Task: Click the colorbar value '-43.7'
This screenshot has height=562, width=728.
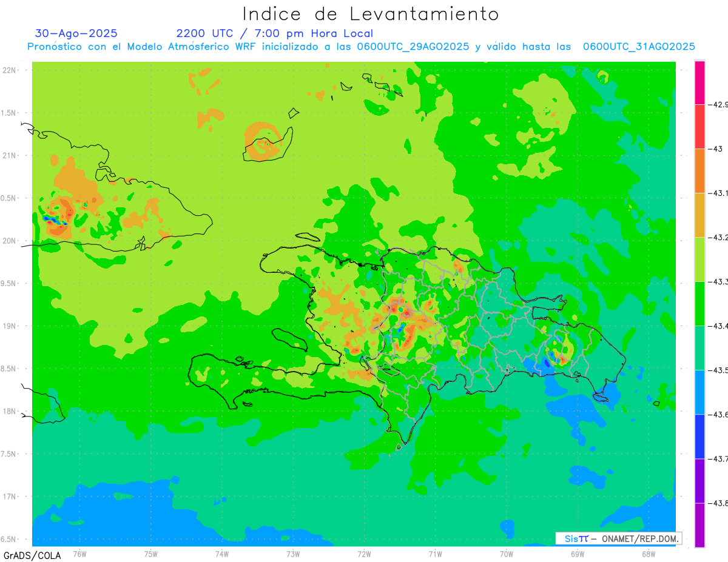Action: tap(719, 459)
